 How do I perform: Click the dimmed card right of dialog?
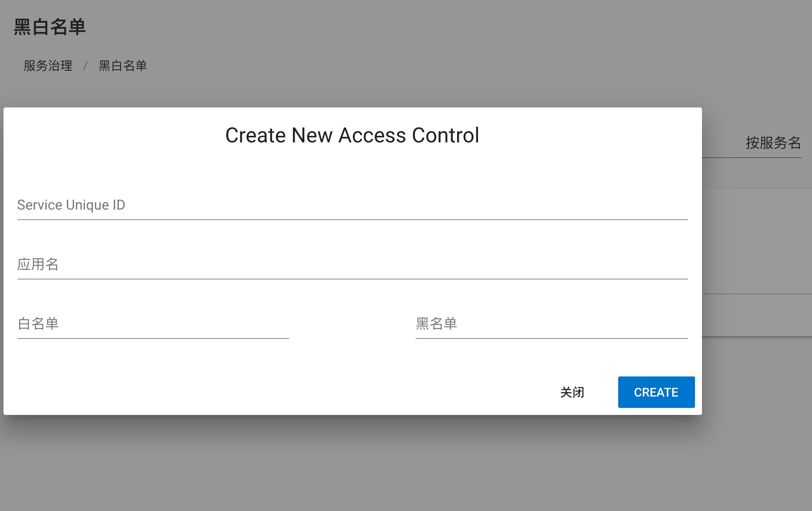pyautogui.click(x=757, y=240)
